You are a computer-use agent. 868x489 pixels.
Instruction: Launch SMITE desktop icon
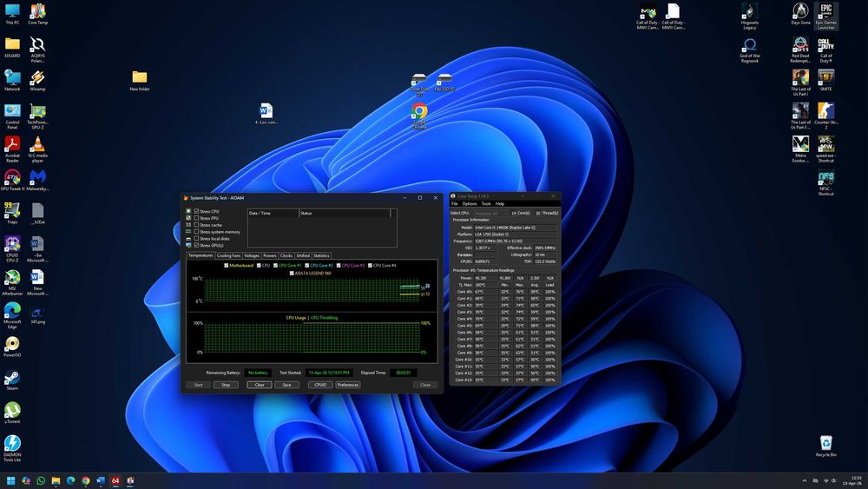click(x=826, y=81)
